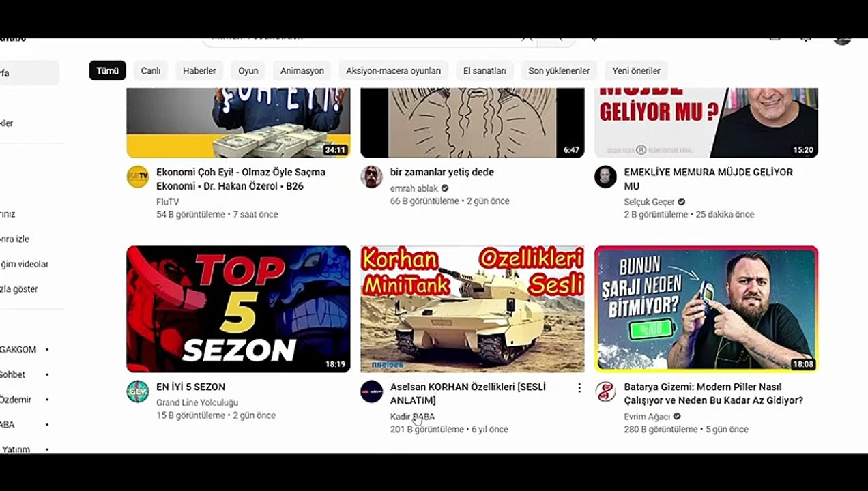The width and height of the screenshot is (868, 491).
Task: Click the 34:11 duration badge
Action: [335, 149]
